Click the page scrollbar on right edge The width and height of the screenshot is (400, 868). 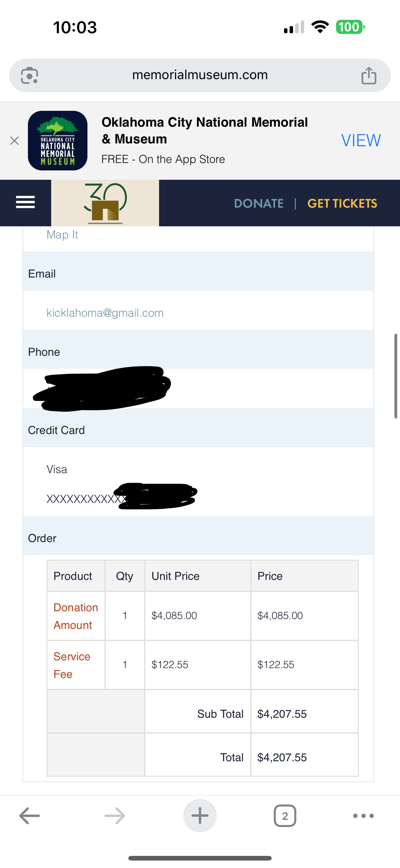coord(396,376)
